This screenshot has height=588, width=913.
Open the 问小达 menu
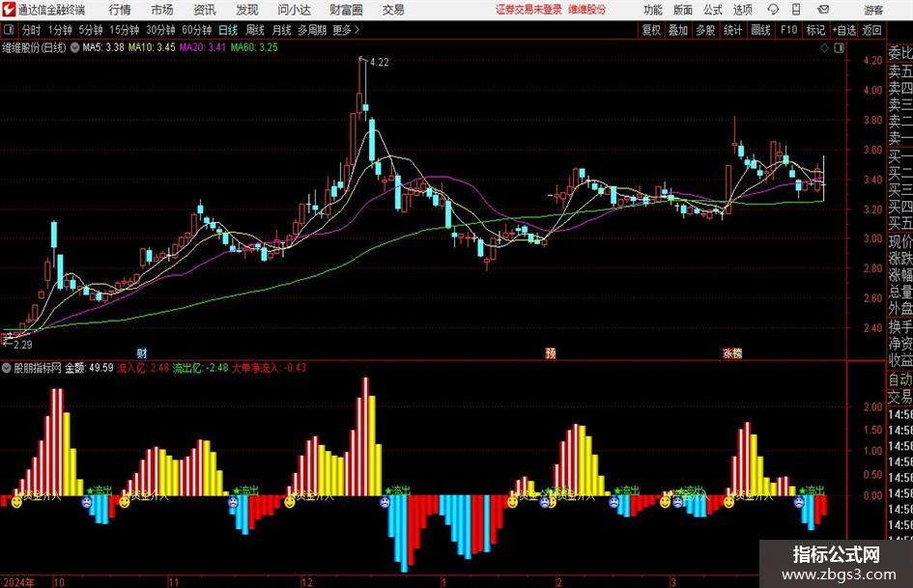click(x=294, y=10)
